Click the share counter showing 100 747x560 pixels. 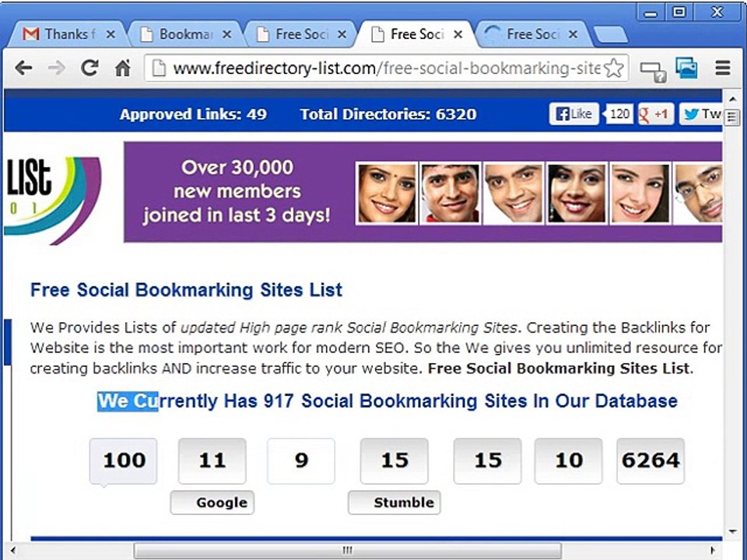pos(124,461)
